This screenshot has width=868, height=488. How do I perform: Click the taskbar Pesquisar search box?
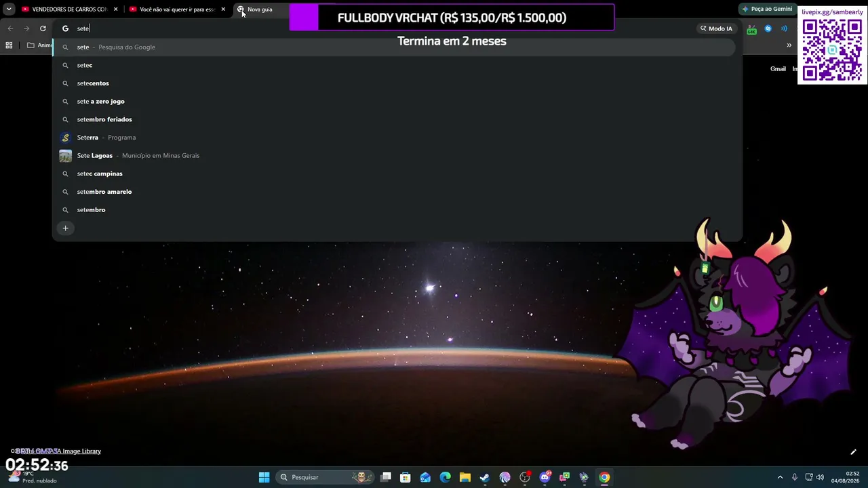(x=325, y=477)
